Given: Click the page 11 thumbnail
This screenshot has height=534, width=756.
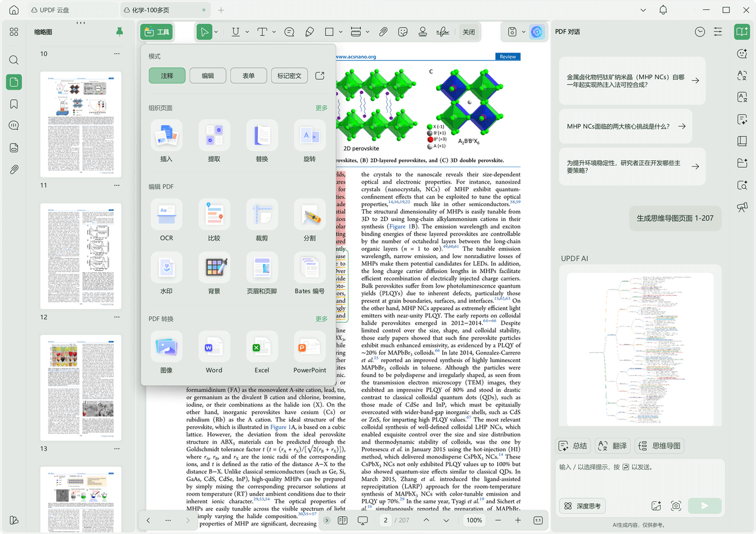Looking at the screenshot, I should (x=81, y=125).
